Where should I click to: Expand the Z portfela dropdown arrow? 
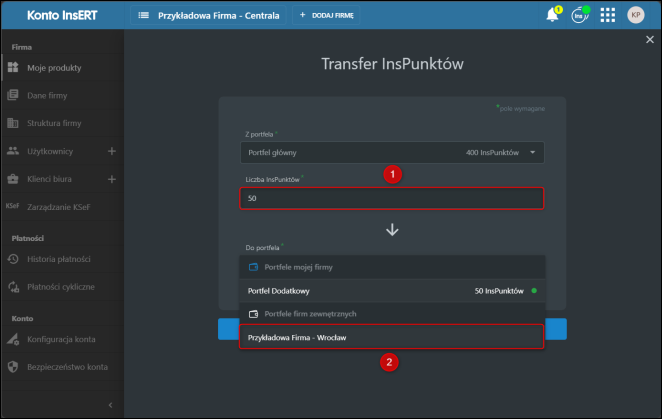coord(533,152)
